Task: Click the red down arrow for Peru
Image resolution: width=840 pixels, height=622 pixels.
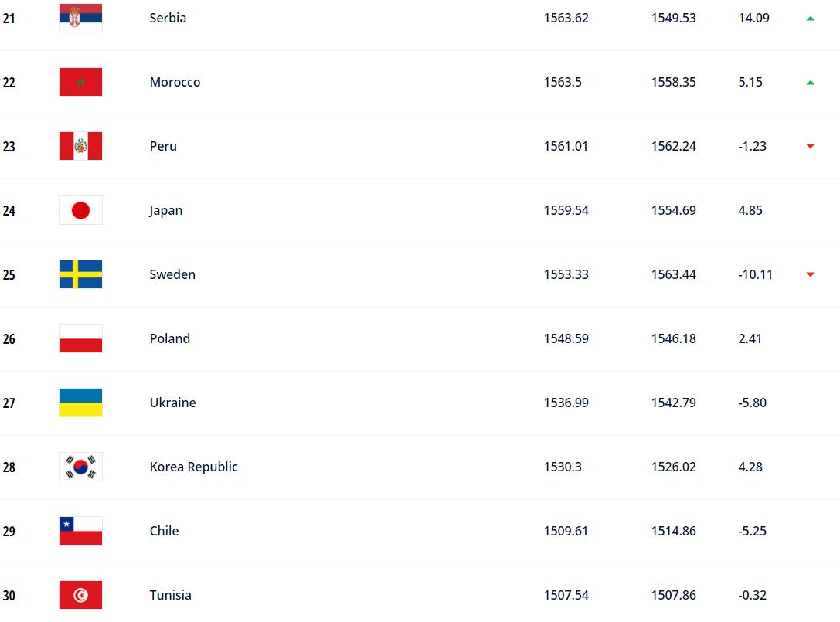Action: [811, 146]
